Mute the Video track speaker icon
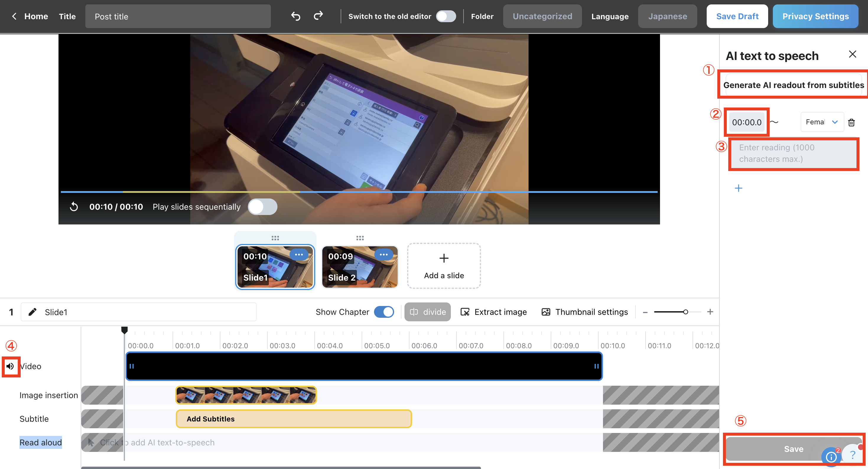868x469 pixels. 10,366
